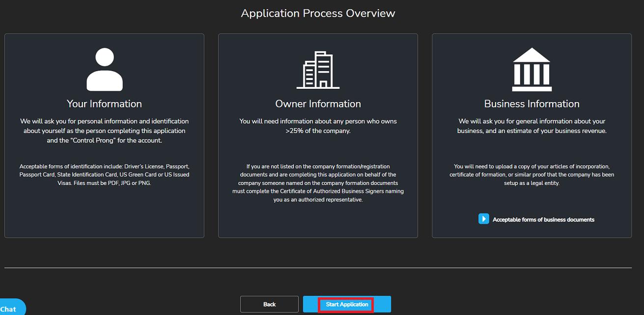Click the business revenue estimate description

[532, 126]
